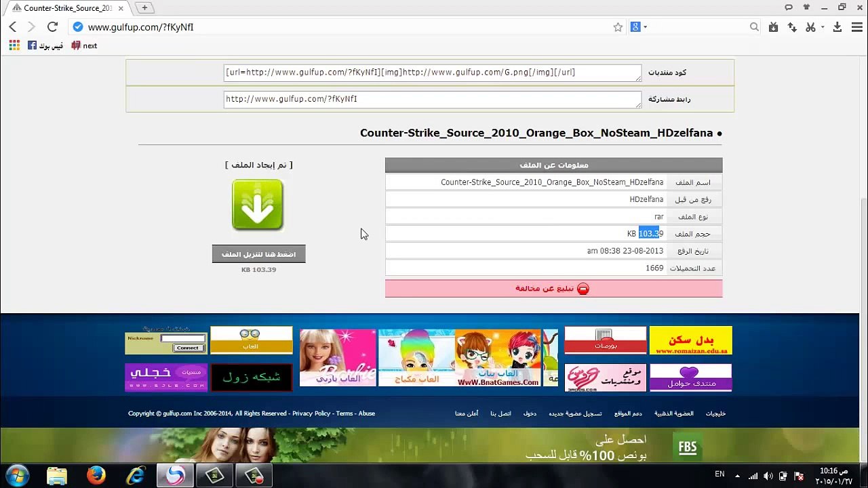Click the network signal tray icon

tap(753, 476)
